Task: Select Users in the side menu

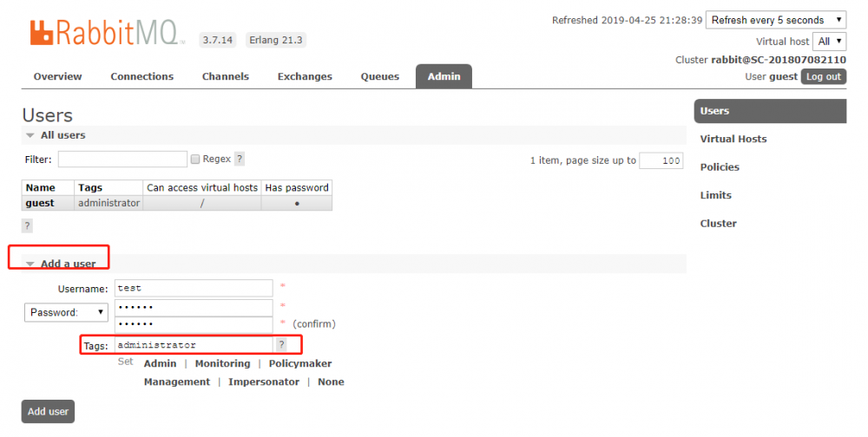Action: (x=770, y=111)
